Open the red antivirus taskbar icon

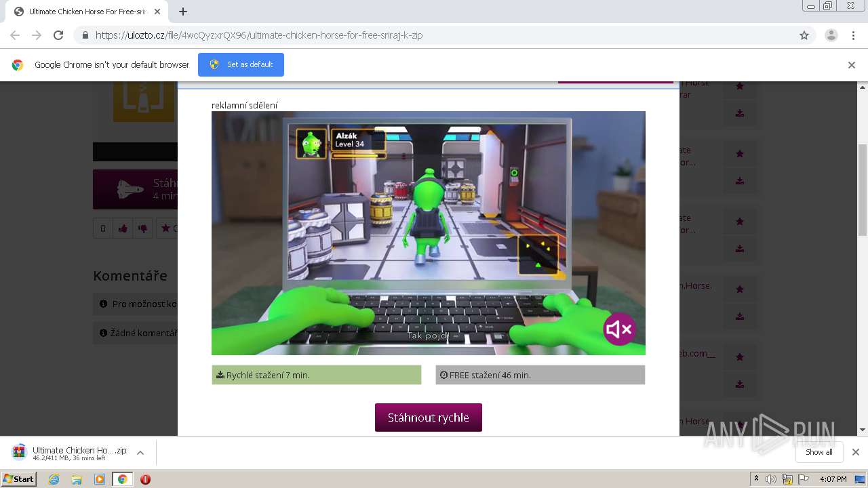pos(145,479)
